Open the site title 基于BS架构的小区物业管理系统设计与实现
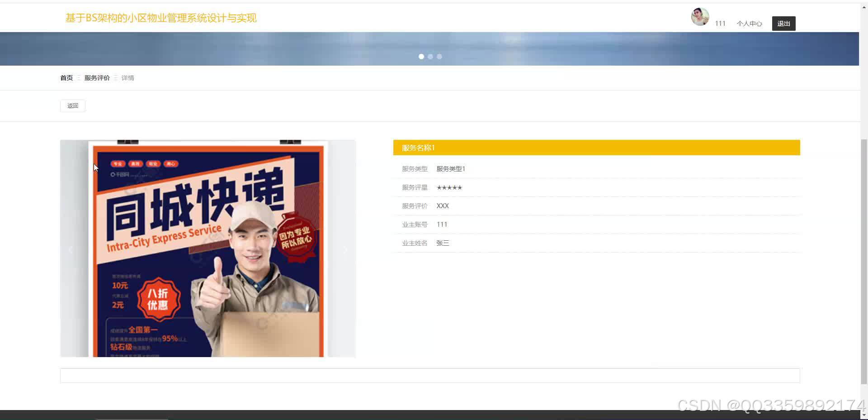 pos(161,18)
